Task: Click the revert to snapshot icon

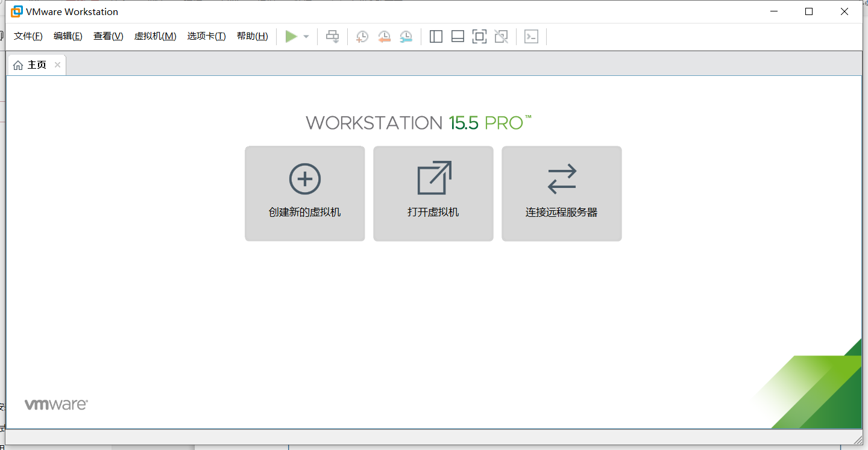Action: point(384,37)
